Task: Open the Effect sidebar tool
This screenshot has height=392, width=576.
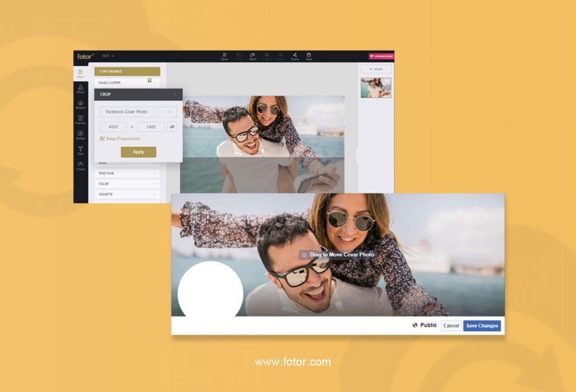Action: coord(80,89)
